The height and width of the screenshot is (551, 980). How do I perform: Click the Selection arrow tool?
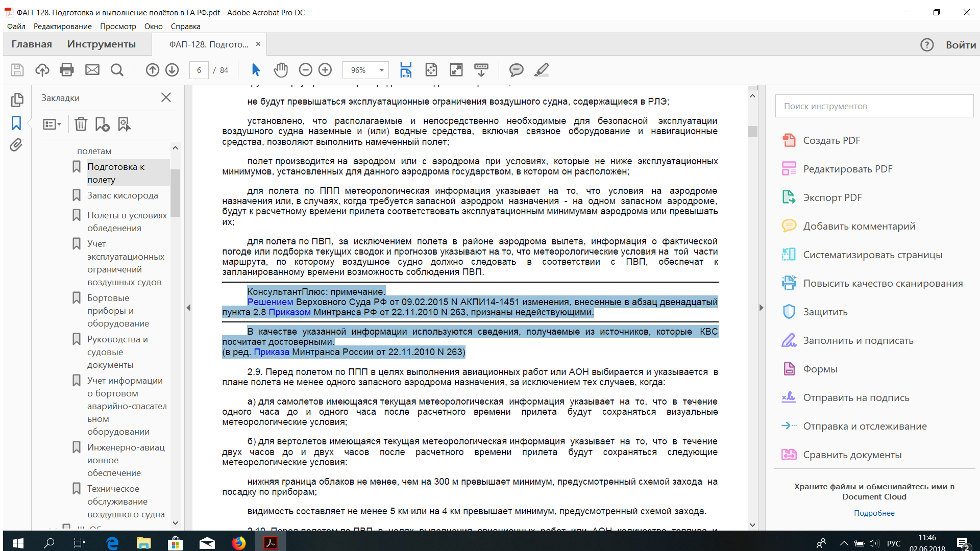pos(256,70)
